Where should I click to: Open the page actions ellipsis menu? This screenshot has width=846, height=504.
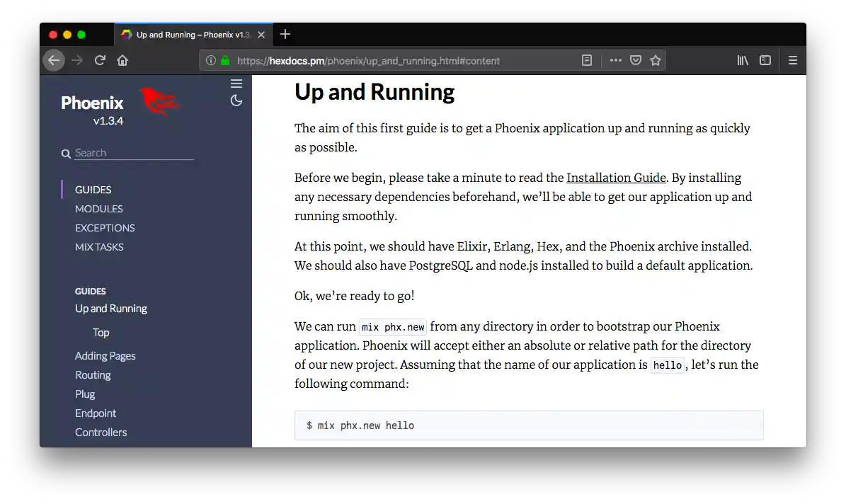[615, 60]
